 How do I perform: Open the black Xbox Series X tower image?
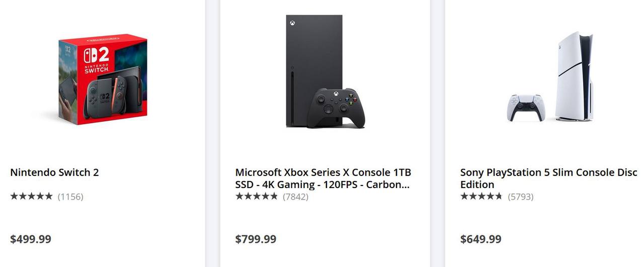tap(314, 70)
